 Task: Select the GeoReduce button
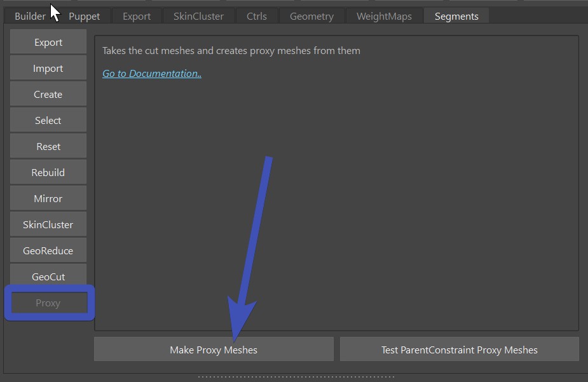coord(48,251)
